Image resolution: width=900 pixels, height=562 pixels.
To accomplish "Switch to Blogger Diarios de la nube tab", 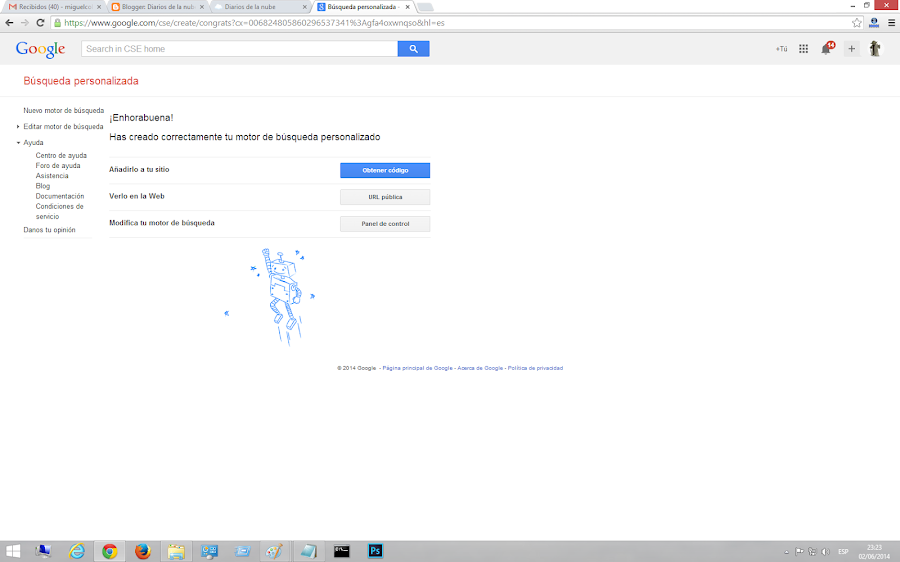I will (x=158, y=7).
